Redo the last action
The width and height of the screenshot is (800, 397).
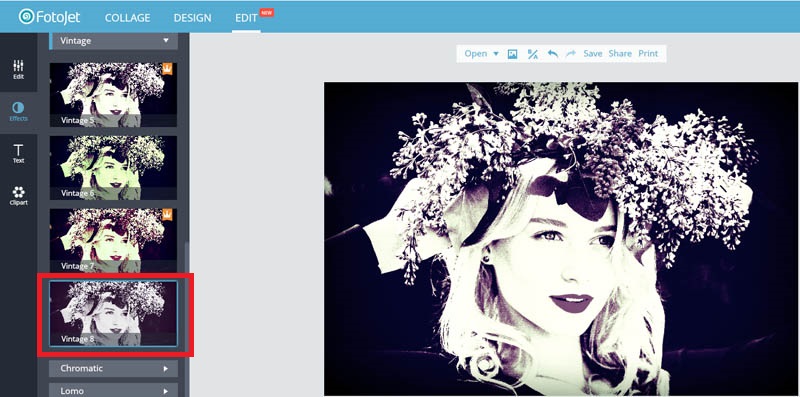click(x=571, y=54)
